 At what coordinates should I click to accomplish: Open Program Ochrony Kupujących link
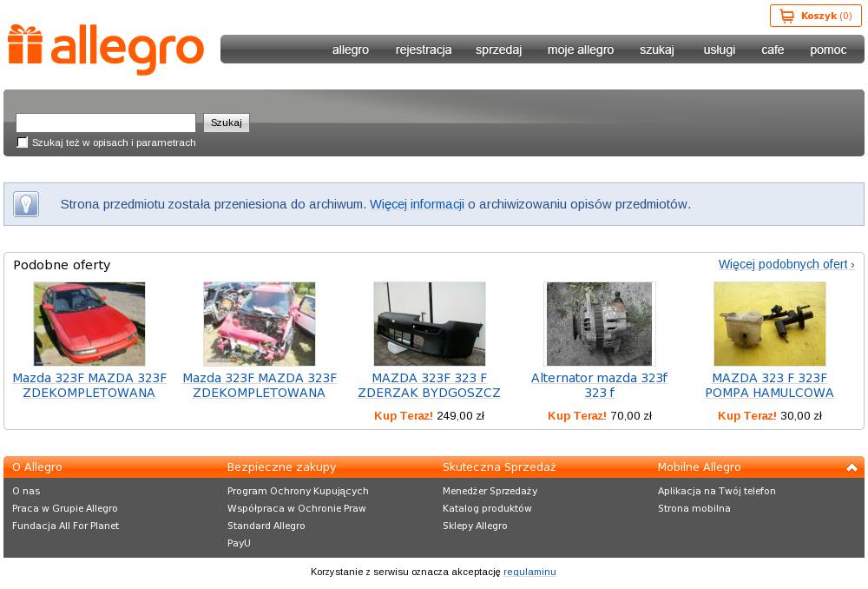coord(298,491)
